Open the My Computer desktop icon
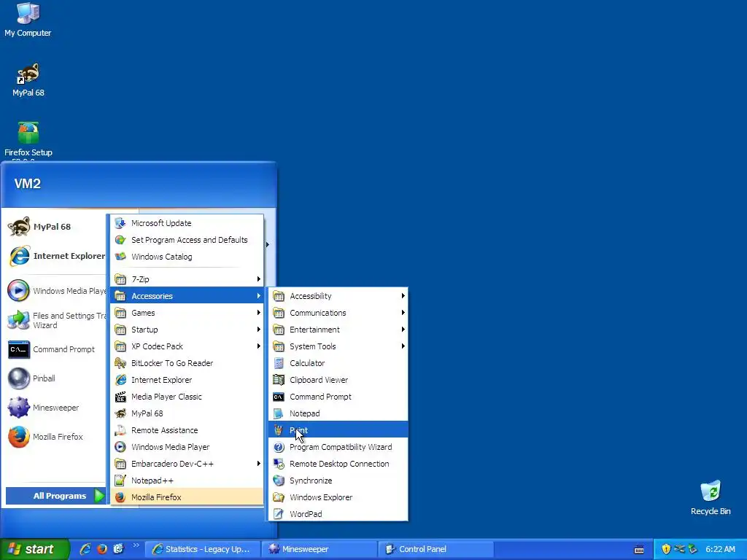 coord(28,20)
